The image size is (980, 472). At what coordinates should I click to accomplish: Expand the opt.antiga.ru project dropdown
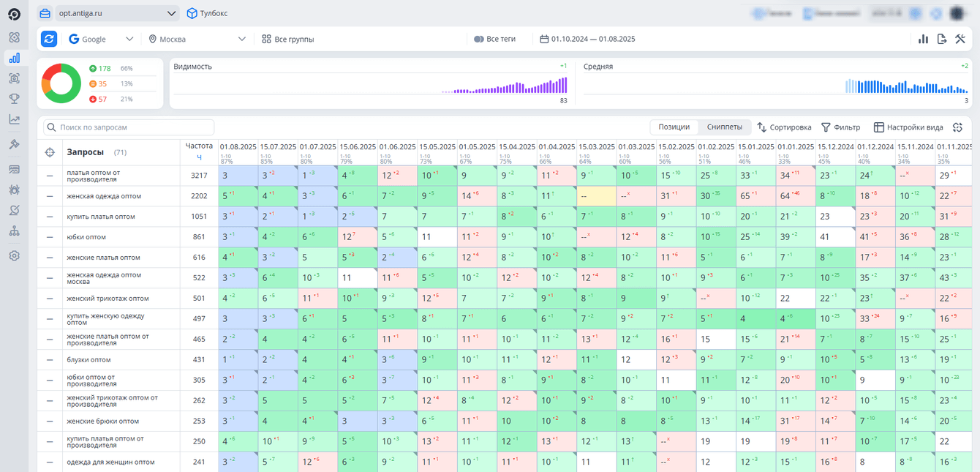click(118, 13)
